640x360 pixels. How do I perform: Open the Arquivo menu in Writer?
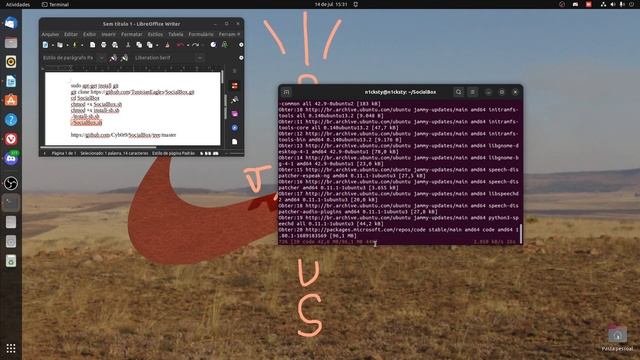pos(50,34)
